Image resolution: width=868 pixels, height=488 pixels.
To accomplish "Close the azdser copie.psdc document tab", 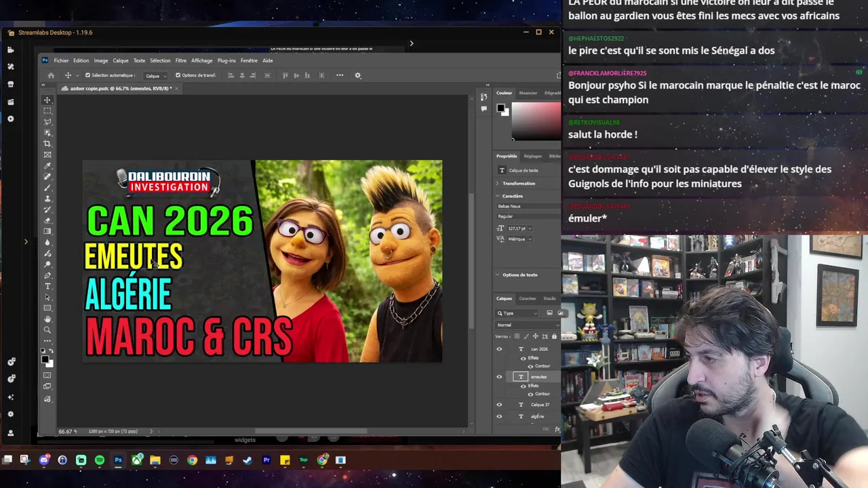I will [176, 88].
